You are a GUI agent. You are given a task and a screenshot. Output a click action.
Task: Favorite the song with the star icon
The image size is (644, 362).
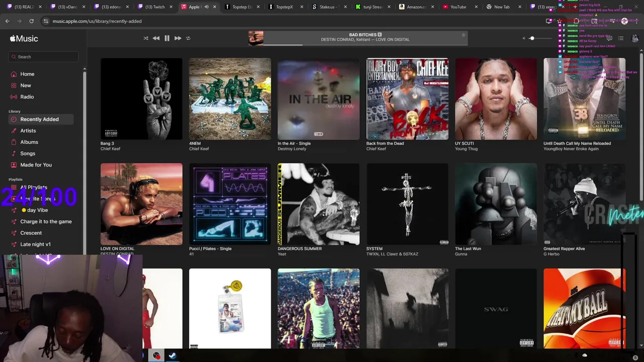[x=463, y=35]
